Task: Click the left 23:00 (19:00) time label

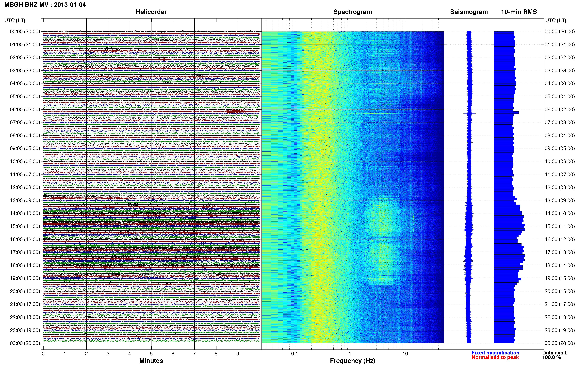Action: tap(25, 330)
